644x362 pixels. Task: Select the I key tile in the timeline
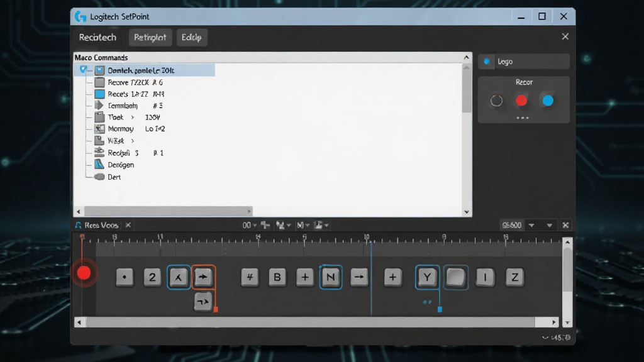[x=485, y=277]
